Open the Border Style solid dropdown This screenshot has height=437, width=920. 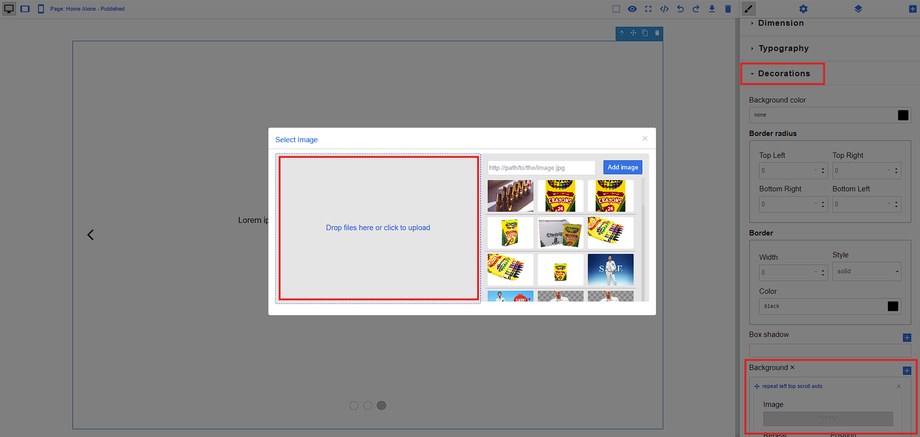[867, 272]
